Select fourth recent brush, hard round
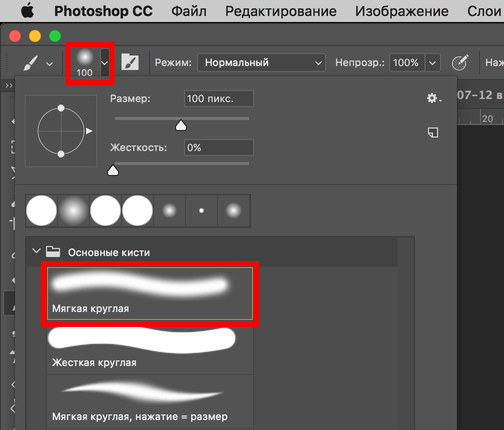 (x=137, y=211)
